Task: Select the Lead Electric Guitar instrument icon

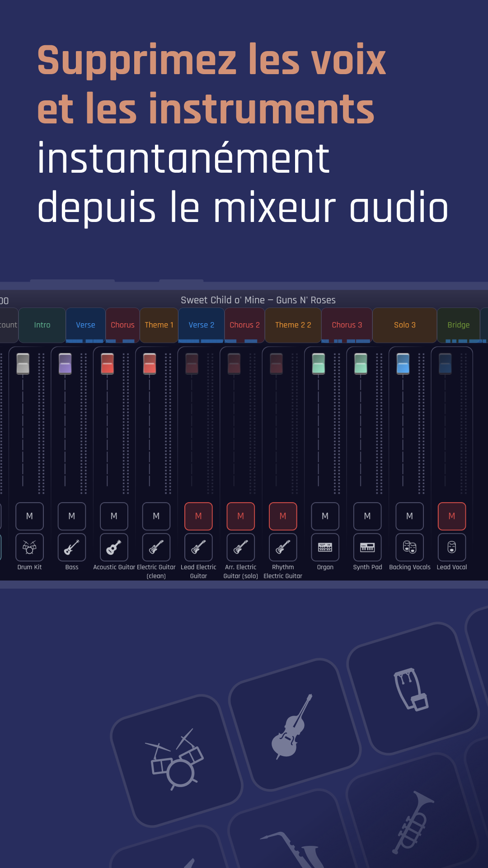Action: tap(198, 547)
